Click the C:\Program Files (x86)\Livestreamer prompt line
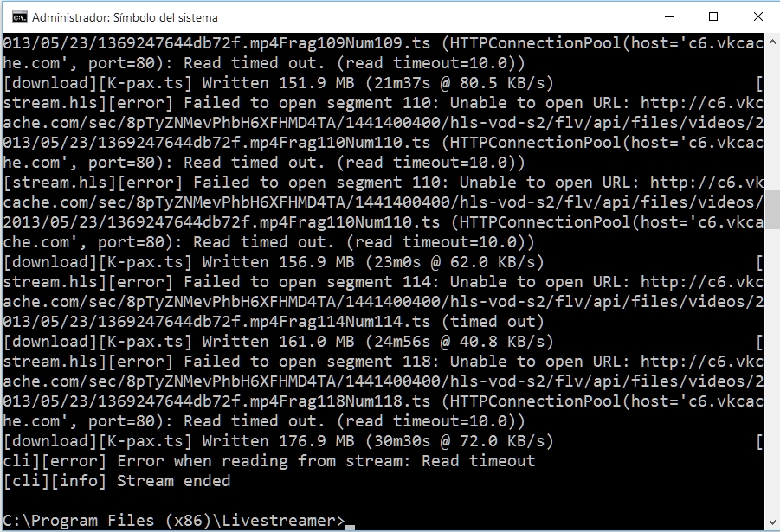780x532 pixels. (x=174, y=521)
